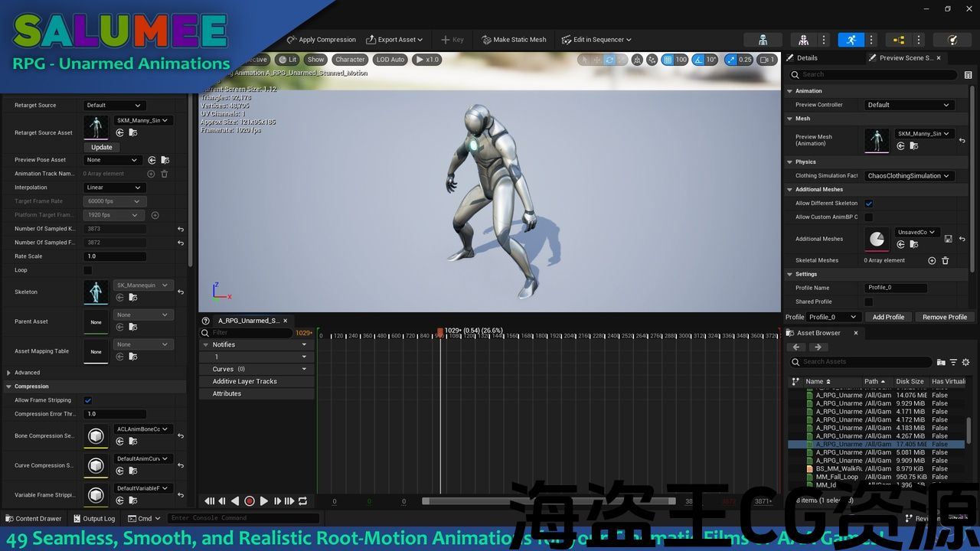Delete Additional Skeletal Meshes array elements
This screenshot has height=551, width=980.
(x=945, y=260)
